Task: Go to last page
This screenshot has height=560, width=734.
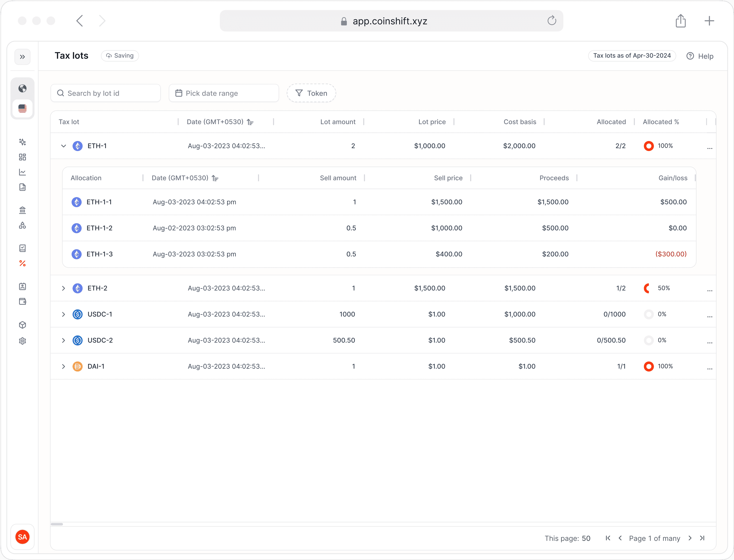Action: point(702,538)
